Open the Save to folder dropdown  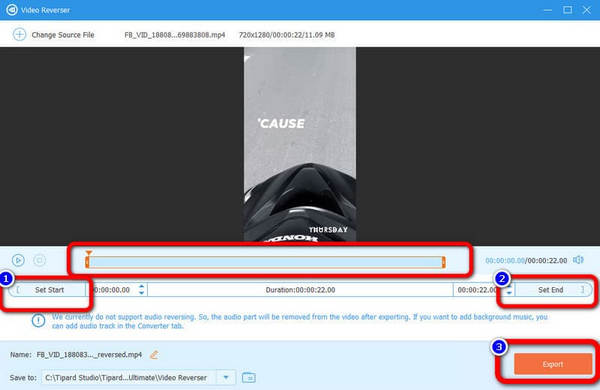(x=226, y=377)
